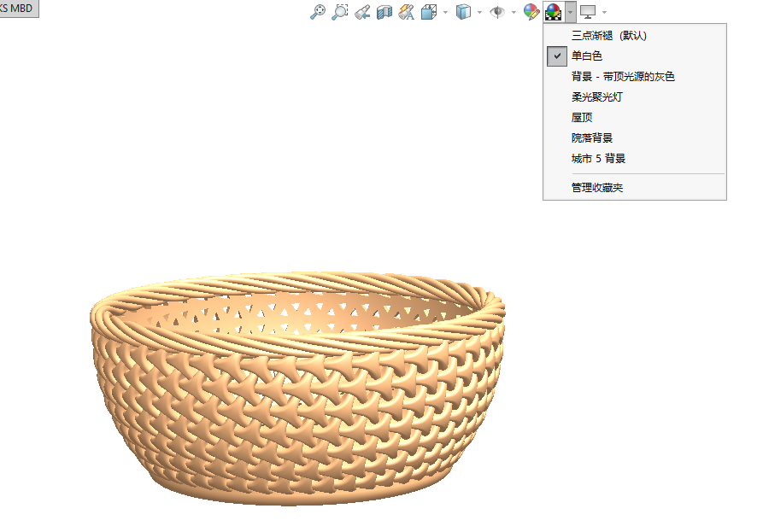The height and width of the screenshot is (532, 763).
Task: Select the Zoom to Area tool
Action: (339, 12)
